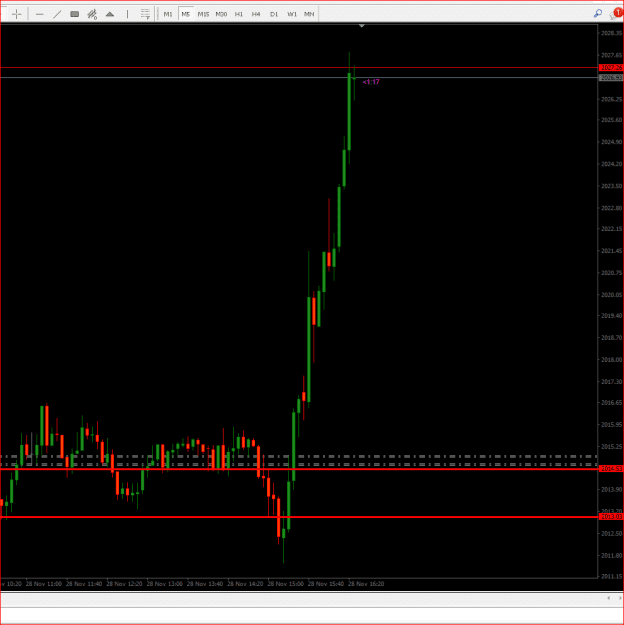This screenshot has height=625, width=624.
Task: Select the triangle arrow shape tool
Action: point(110,14)
